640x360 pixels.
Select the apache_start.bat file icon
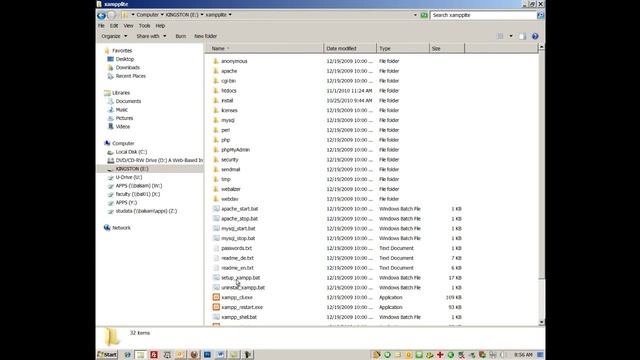click(x=216, y=209)
